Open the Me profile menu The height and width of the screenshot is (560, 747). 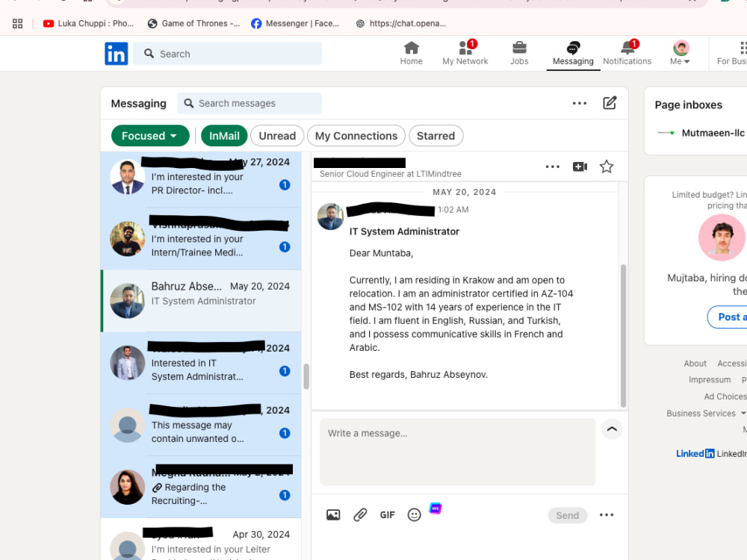[681, 53]
